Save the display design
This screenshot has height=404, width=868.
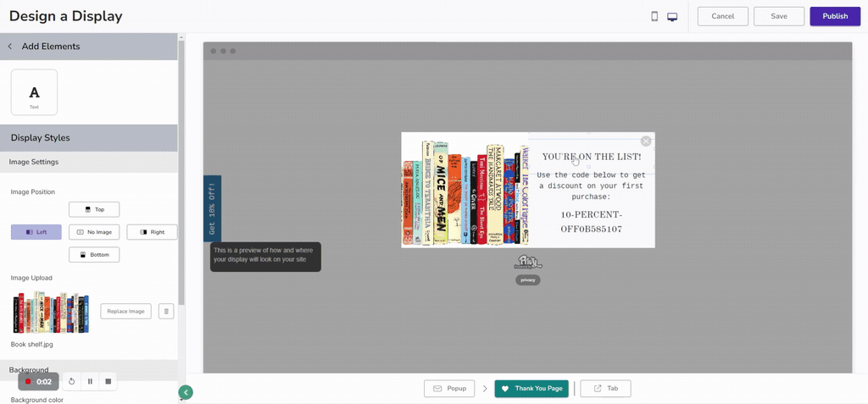coord(779,17)
